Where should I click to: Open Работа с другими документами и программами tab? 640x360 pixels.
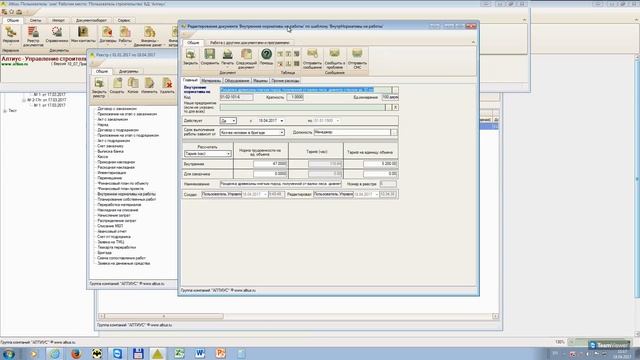[249, 42]
